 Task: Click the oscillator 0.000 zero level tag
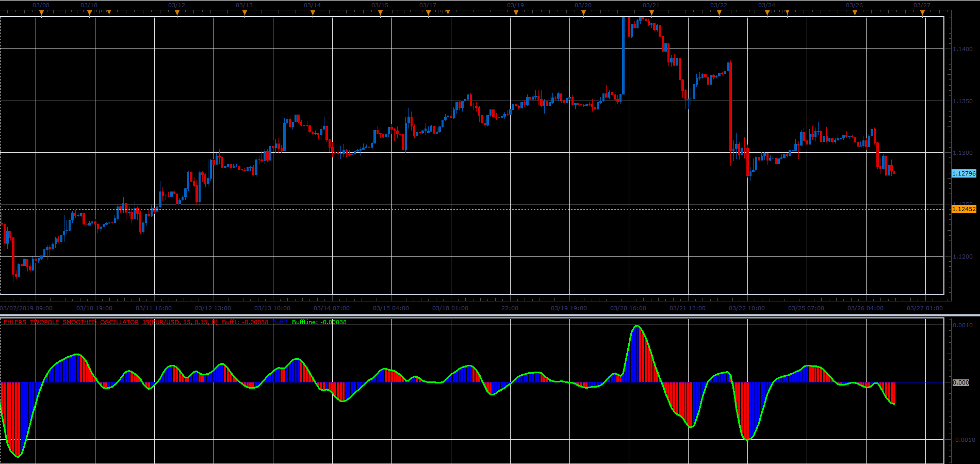click(x=960, y=382)
